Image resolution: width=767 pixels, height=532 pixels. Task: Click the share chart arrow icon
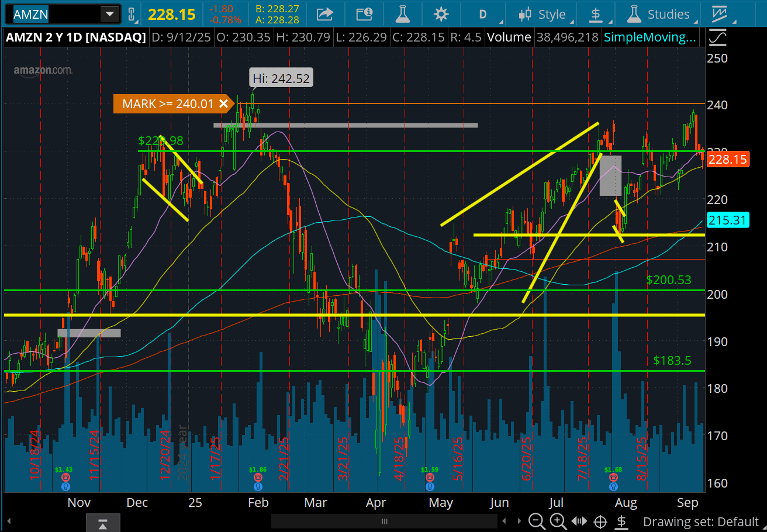(x=325, y=13)
